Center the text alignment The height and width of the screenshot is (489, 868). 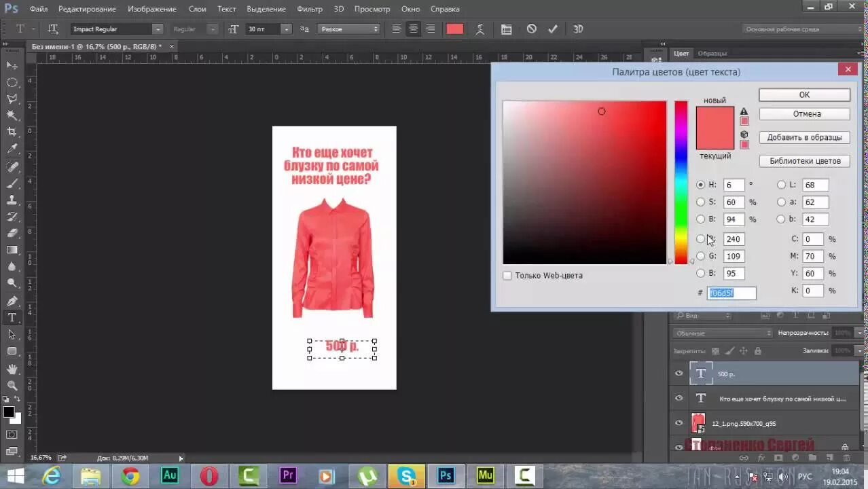[x=413, y=29]
